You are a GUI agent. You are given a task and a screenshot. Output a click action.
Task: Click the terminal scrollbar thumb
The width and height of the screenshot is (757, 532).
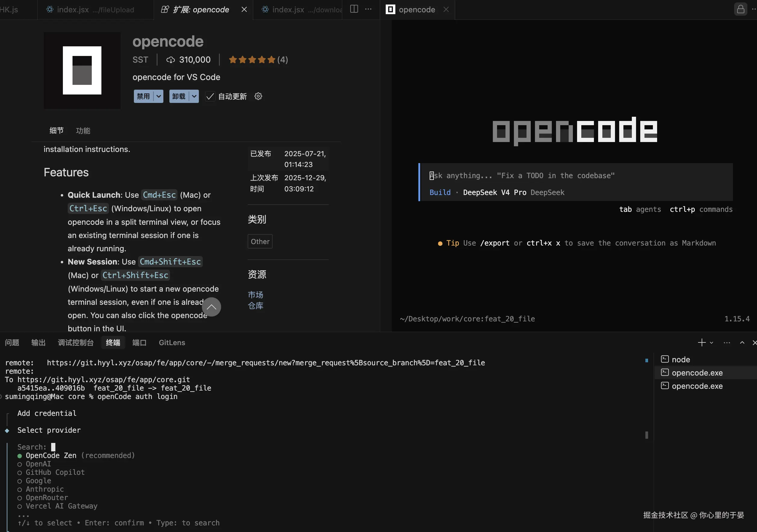point(647,435)
